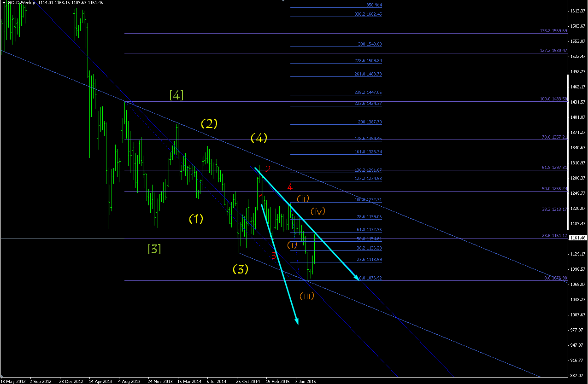
Task: Select the red 4 wave label
Action: (x=290, y=187)
